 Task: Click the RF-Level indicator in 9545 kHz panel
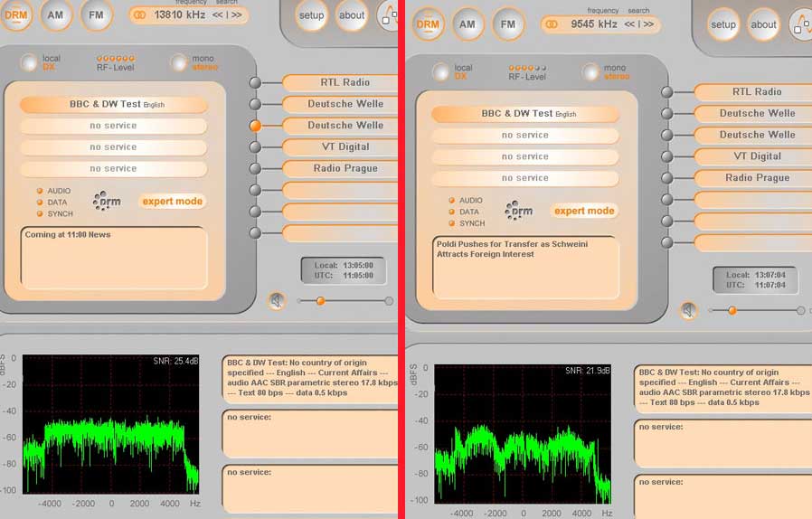(x=527, y=72)
